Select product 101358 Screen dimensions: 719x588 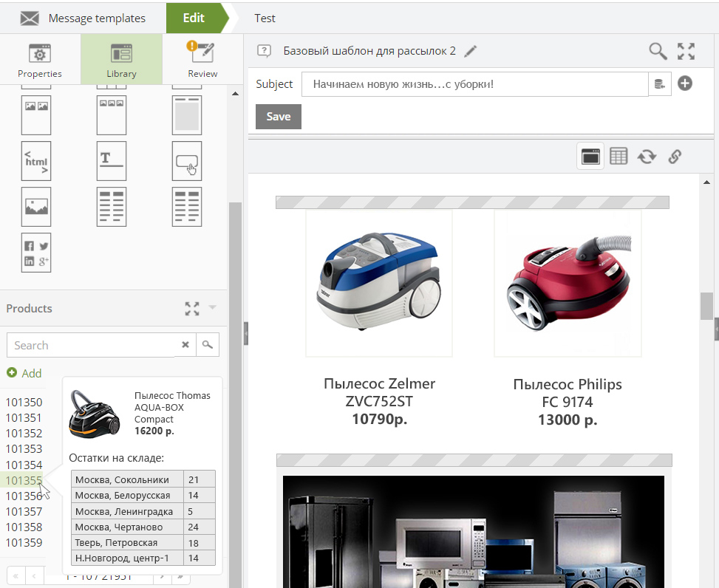pos(24,527)
